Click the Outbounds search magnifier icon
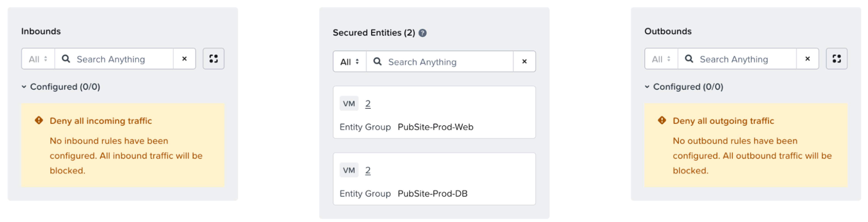Viewport: 868px width, 222px height. [x=689, y=59]
